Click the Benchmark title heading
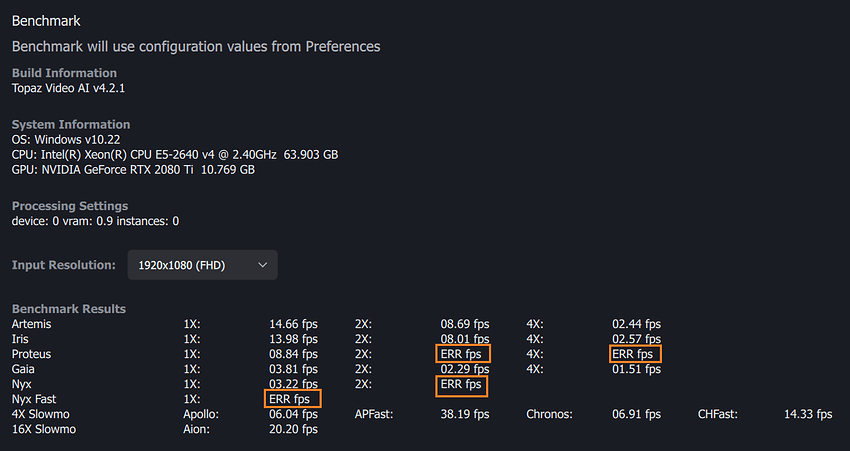850x451 pixels. pos(46,20)
